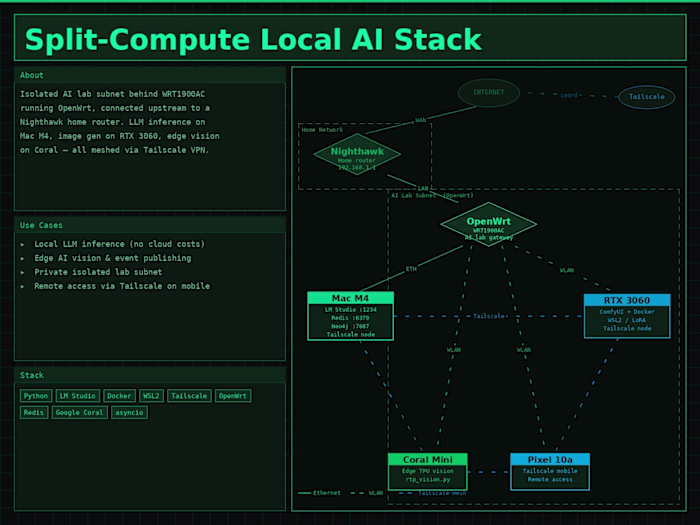
Task: Click 'Private isolated lab subnet' item
Action: [98, 272]
